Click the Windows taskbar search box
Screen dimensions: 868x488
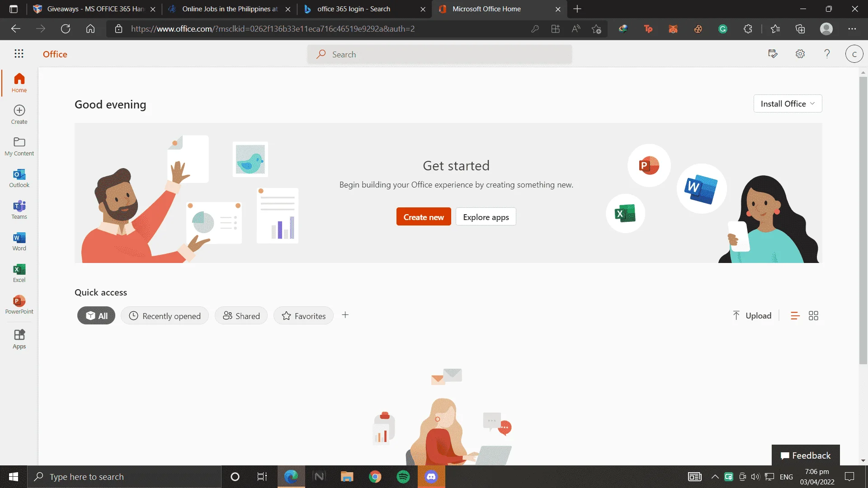124,477
